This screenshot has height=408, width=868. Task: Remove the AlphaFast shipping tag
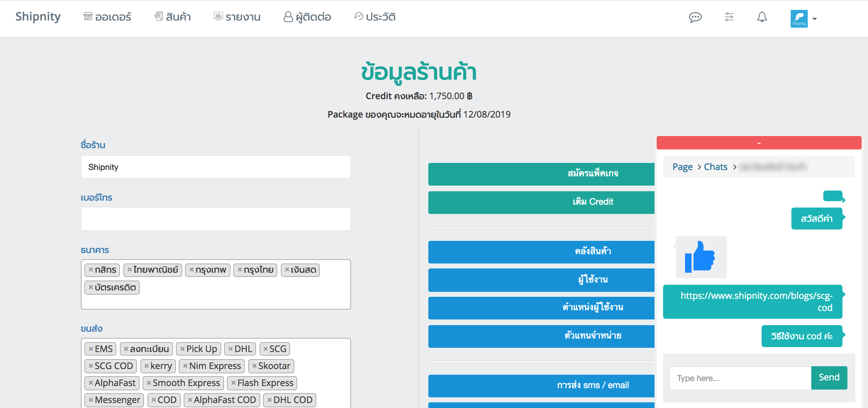coord(91,383)
